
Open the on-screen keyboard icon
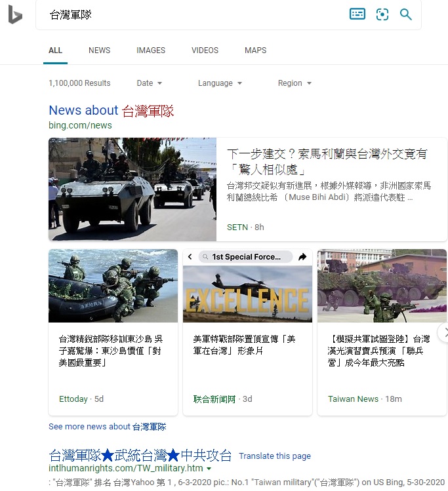(x=357, y=14)
